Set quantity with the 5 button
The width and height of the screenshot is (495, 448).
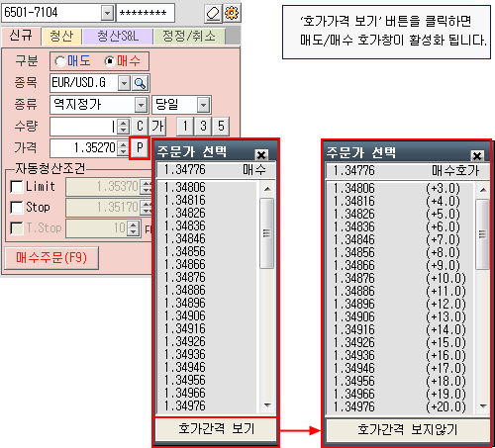(221, 127)
